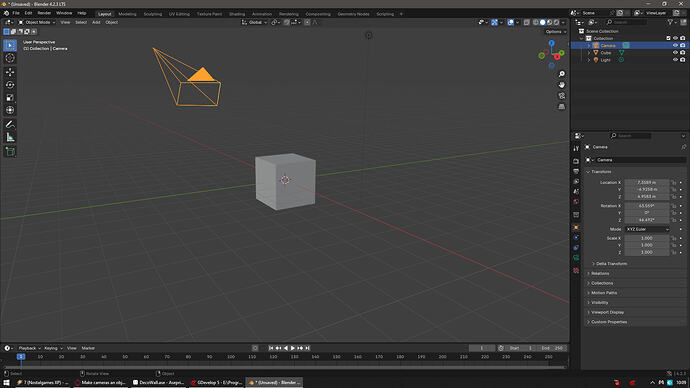This screenshot has width=690, height=388.
Task: Select the Select Box tool
Action: pos(10,45)
